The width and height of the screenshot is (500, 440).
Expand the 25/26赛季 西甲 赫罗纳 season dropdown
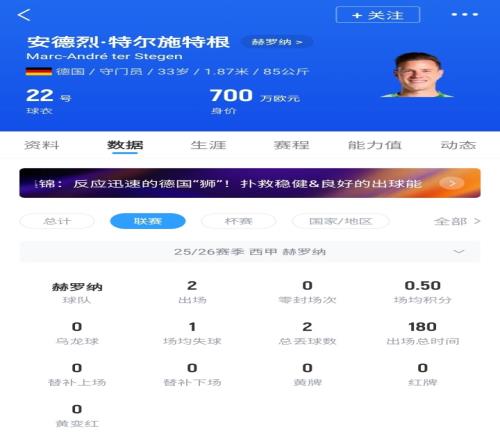pyautogui.click(x=250, y=252)
